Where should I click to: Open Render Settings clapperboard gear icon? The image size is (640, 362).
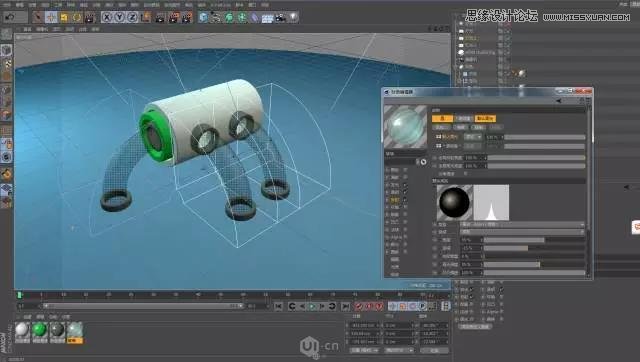tap(187, 18)
